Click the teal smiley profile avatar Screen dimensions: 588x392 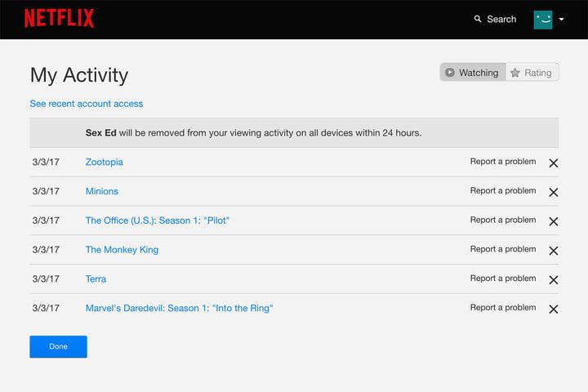pos(543,20)
